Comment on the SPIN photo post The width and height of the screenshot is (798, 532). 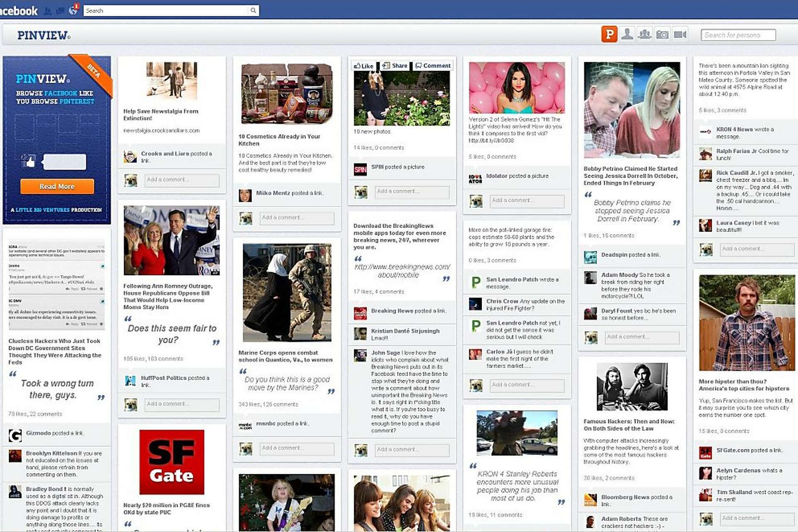tap(433, 66)
